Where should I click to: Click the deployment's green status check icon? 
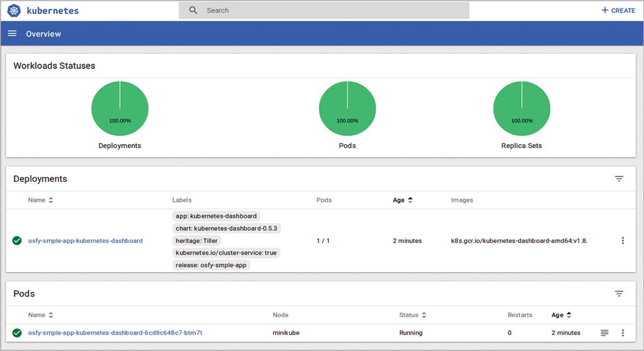(x=17, y=241)
